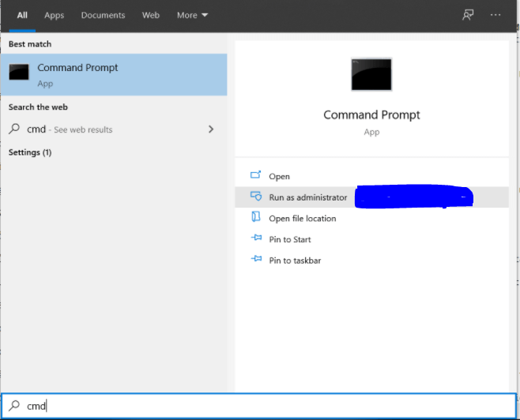Click the Open file location icon

(256, 216)
